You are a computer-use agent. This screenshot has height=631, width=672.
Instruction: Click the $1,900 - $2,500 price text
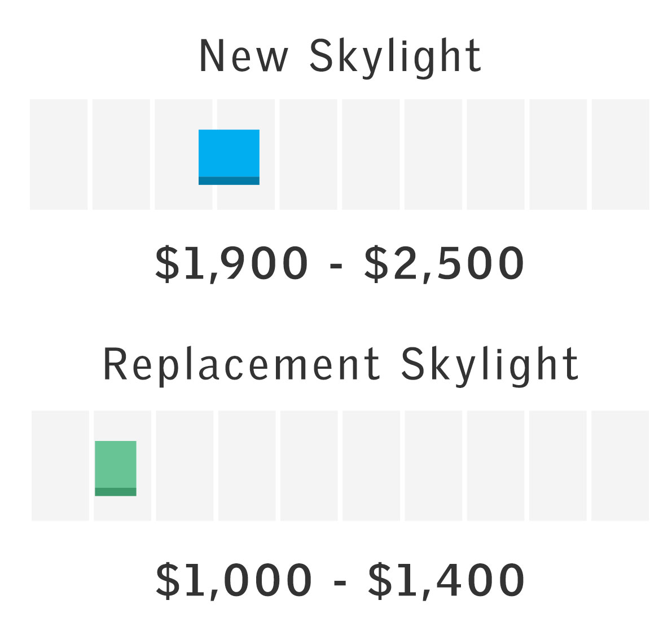[x=340, y=263]
